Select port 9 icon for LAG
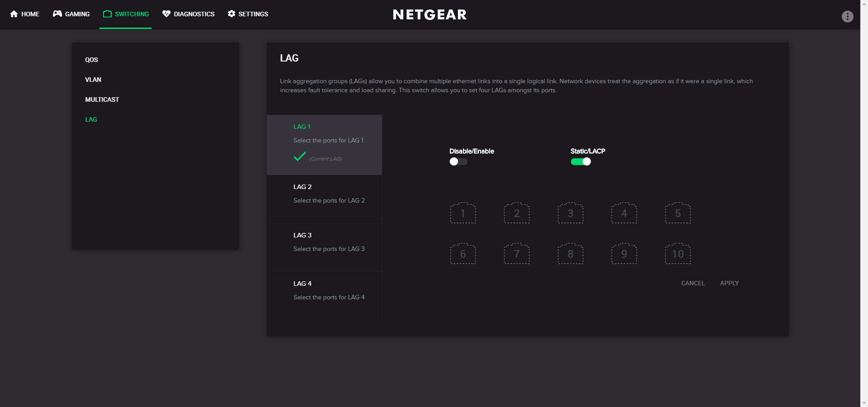The height and width of the screenshot is (407, 868). (x=624, y=253)
